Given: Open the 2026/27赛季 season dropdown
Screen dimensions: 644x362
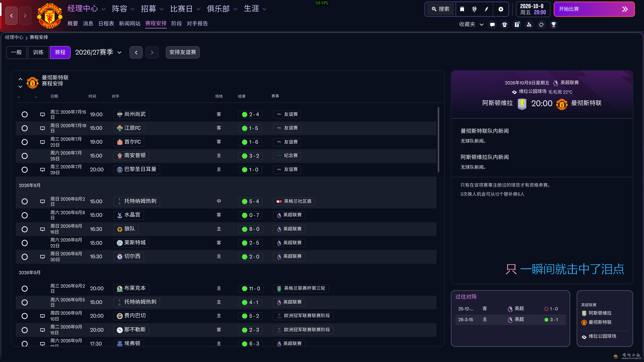Looking at the screenshot, I should tap(98, 52).
